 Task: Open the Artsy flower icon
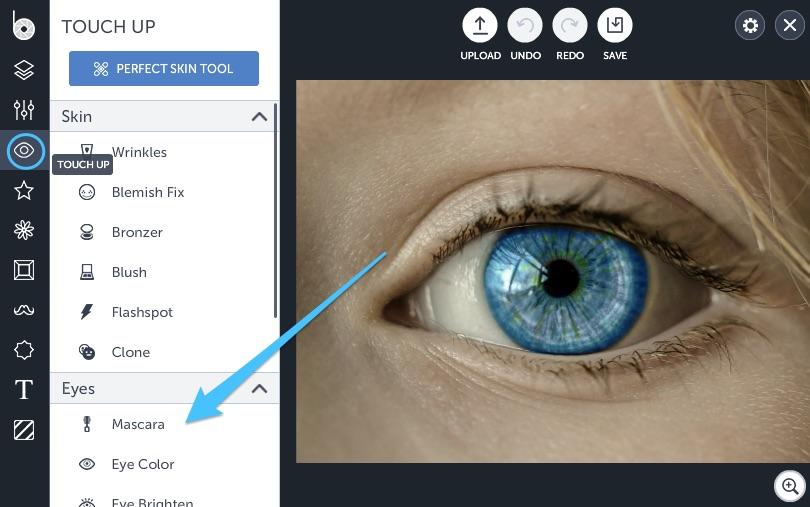[24, 230]
